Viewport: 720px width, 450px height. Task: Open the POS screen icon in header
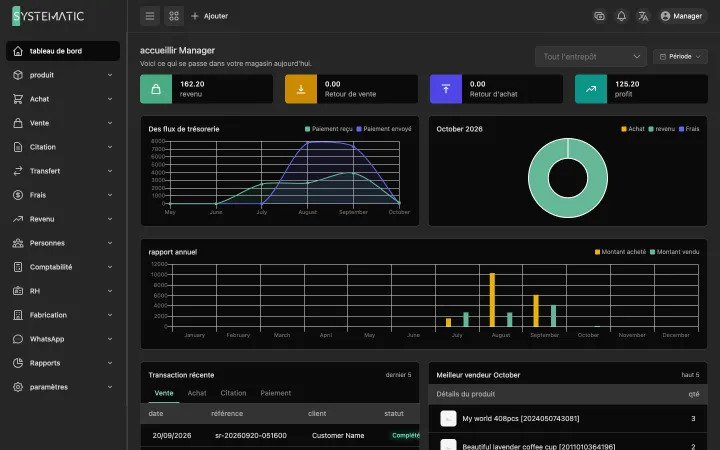point(599,16)
